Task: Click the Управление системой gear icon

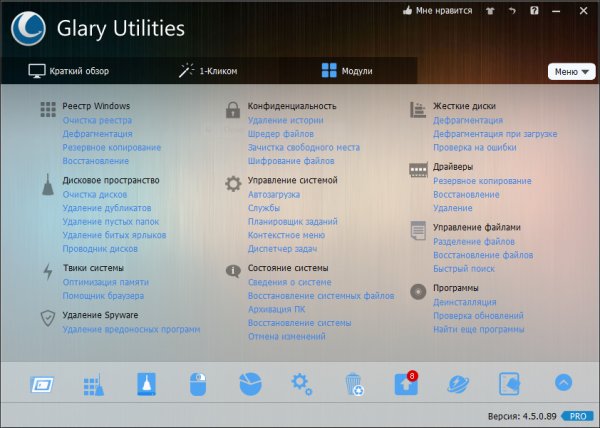Action: click(x=233, y=184)
